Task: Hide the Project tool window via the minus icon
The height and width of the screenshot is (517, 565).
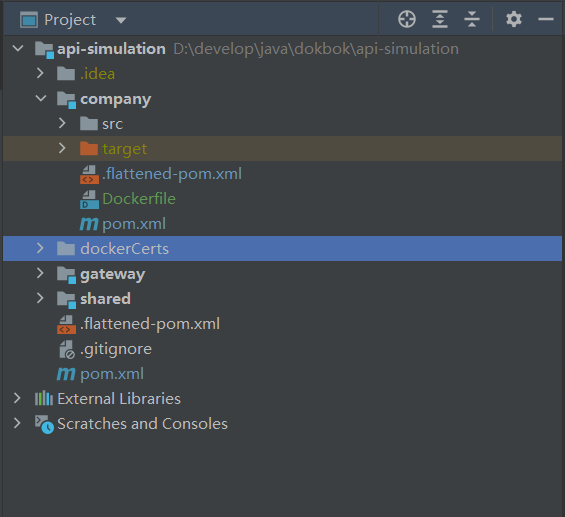Action: tap(546, 19)
